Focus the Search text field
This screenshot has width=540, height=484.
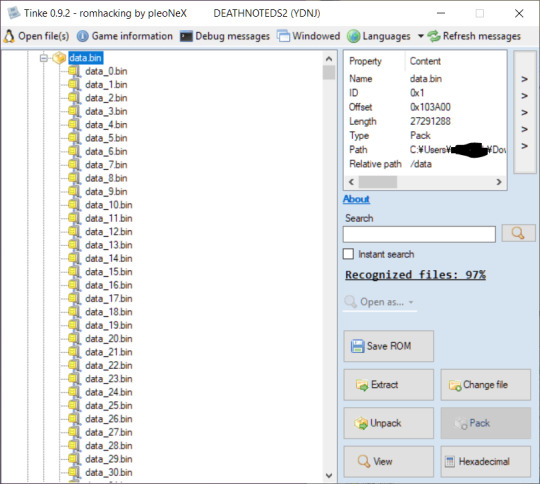(x=419, y=234)
